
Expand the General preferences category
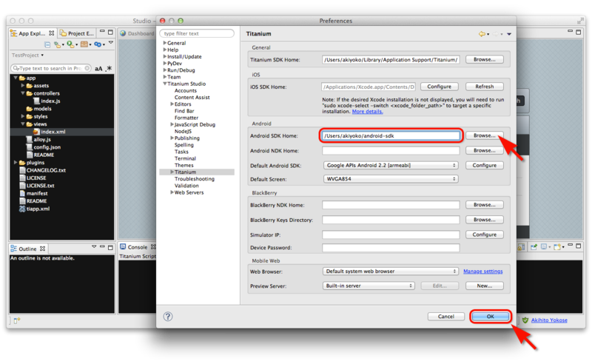pyautogui.click(x=164, y=43)
